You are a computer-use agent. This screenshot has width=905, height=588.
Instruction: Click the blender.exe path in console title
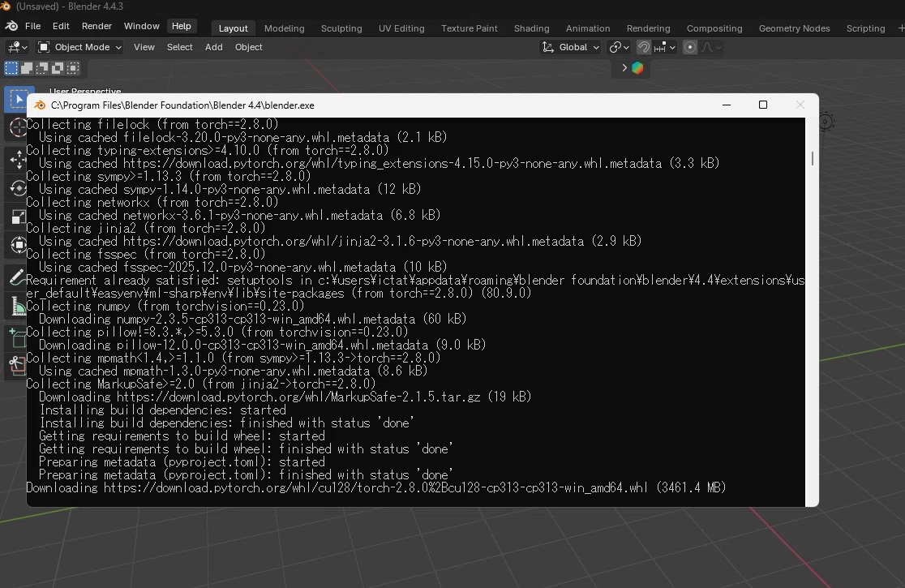(x=182, y=105)
